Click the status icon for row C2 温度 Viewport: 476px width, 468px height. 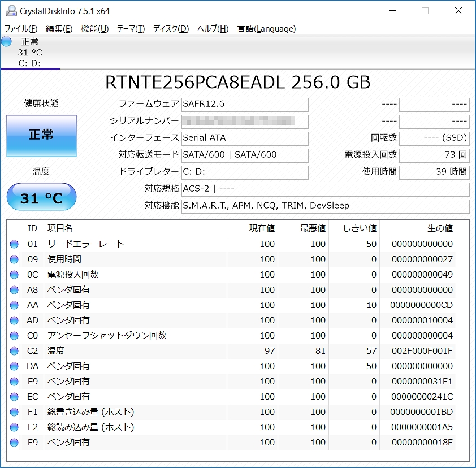14,351
